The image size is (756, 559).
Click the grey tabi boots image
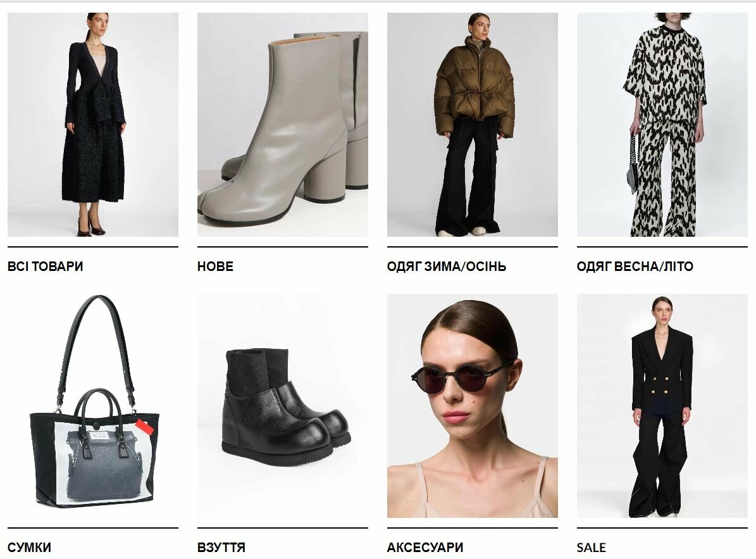[283, 125]
